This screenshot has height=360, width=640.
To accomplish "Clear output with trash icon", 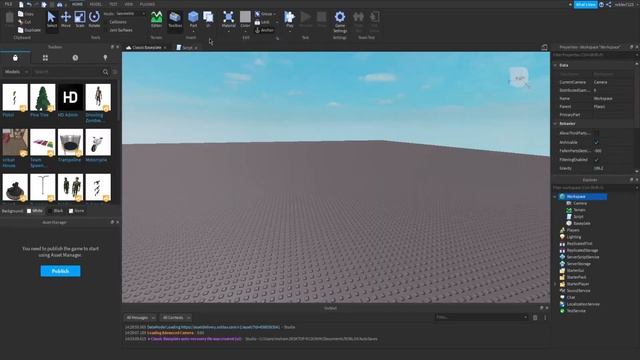I will click(x=535, y=318).
